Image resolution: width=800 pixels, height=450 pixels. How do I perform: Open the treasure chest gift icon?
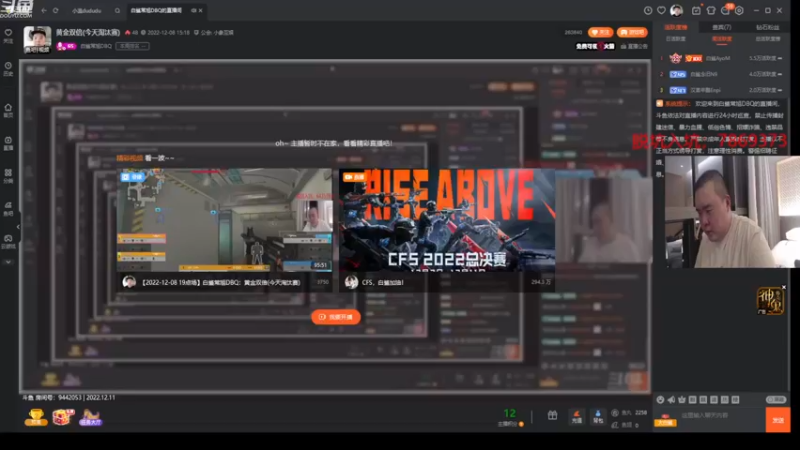[63, 417]
